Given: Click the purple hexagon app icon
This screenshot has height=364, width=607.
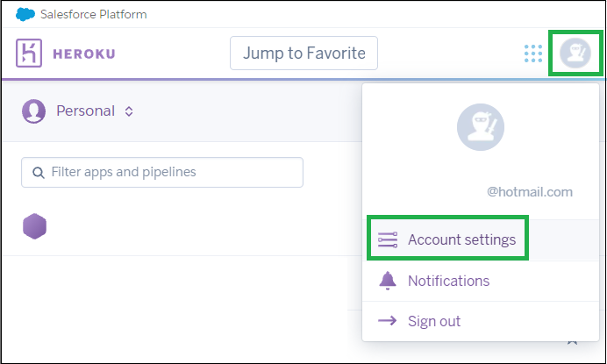Looking at the screenshot, I should (x=34, y=226).
